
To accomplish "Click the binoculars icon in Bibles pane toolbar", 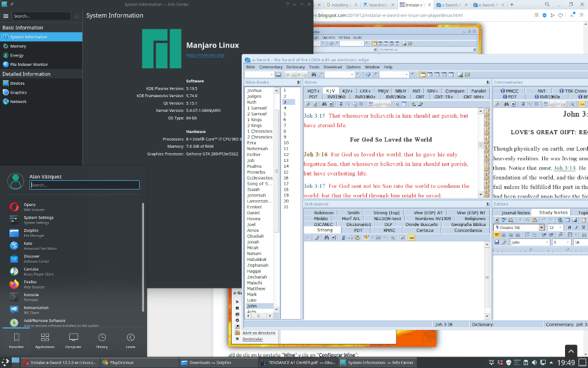I will (324, 104).
